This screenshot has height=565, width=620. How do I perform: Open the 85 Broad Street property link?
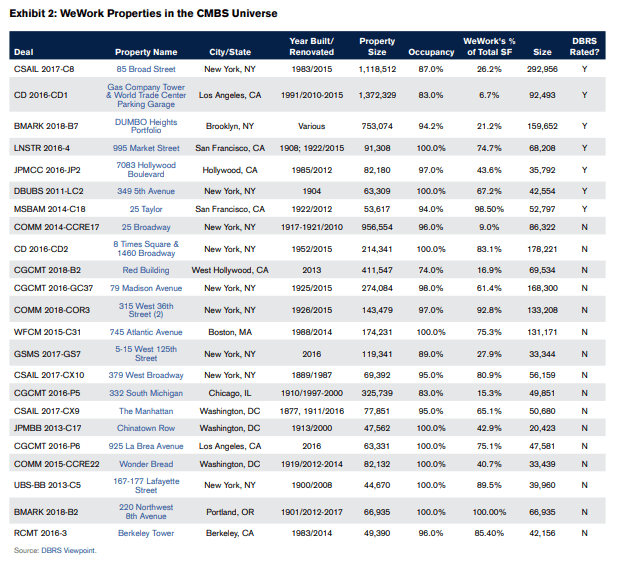[146, 69]
